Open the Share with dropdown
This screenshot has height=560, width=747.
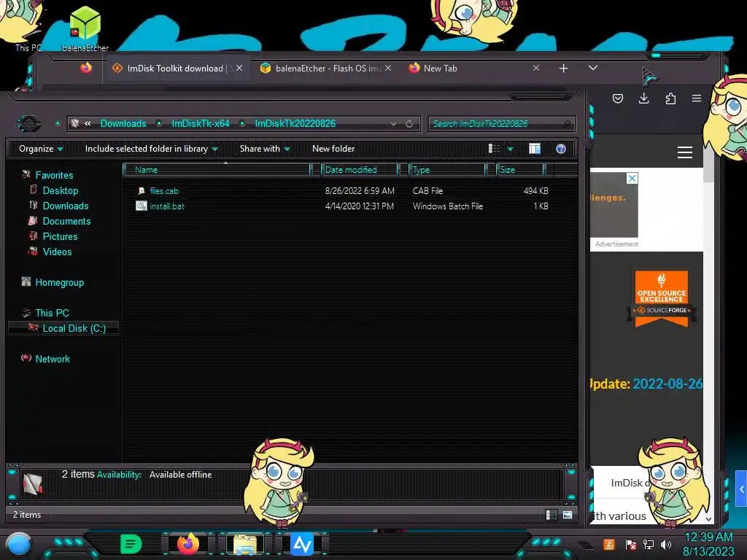click(265, 149)
